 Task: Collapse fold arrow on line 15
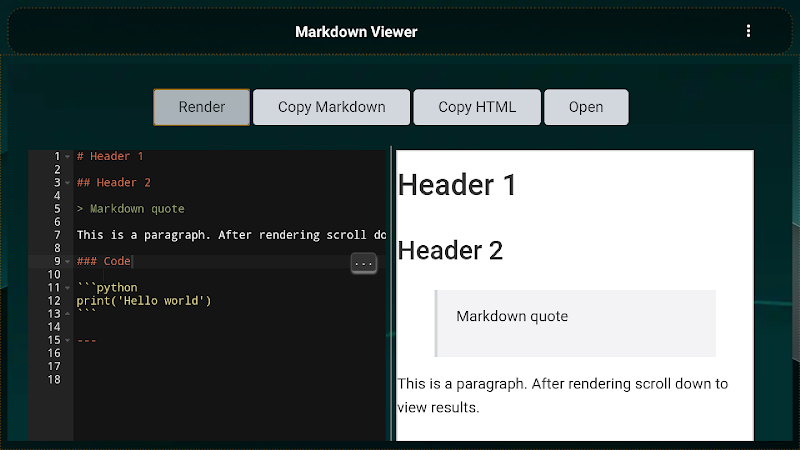coord(67,340)
